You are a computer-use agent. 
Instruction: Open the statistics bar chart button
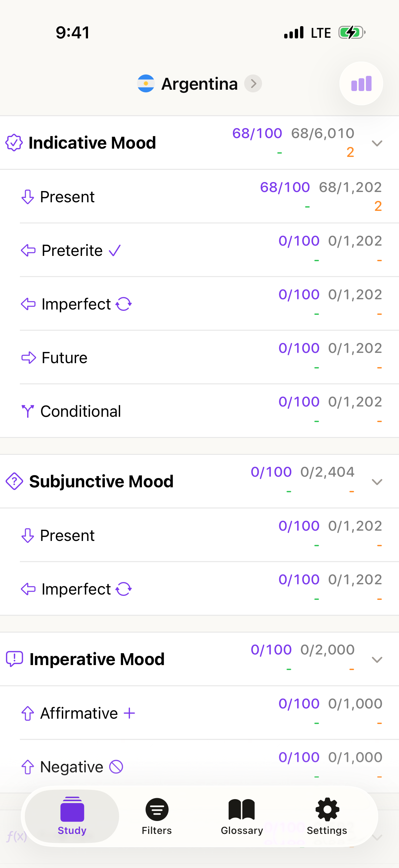click(361, 83)
